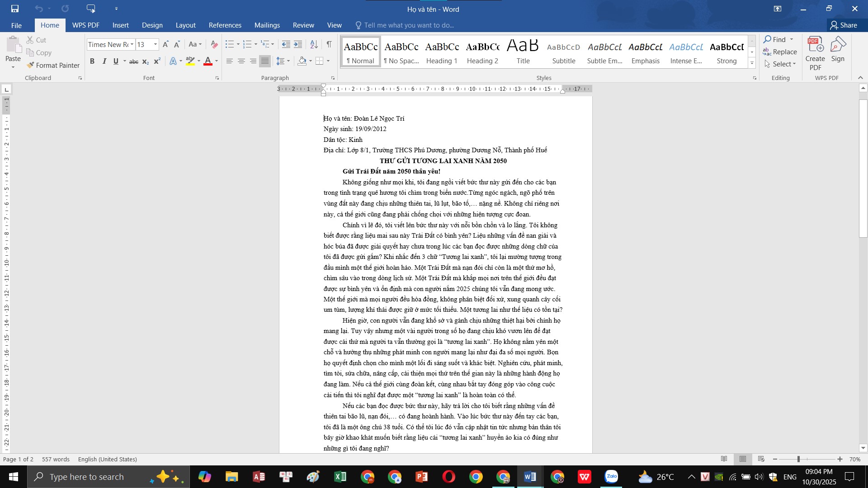Click the Undo arrow icon
The width and height of the screenshot is (868, 488).
tap(39, 9)
